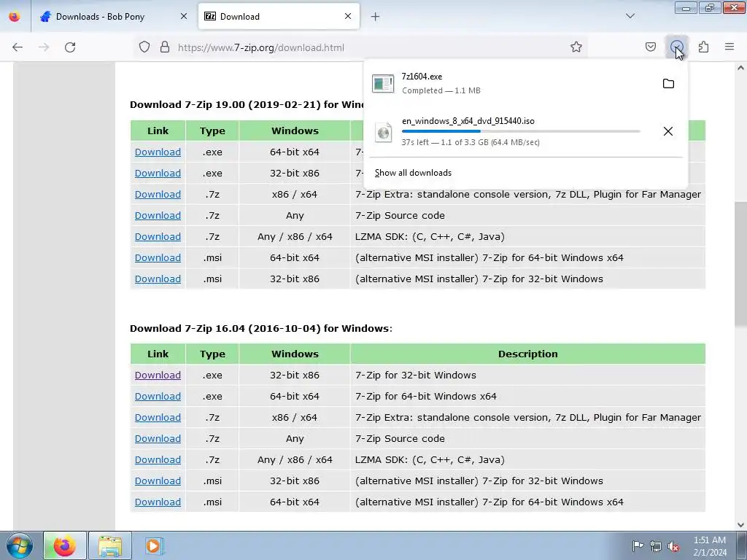Viewport: 747px width, 560px height.
Task: Close the Downloads - Bob Pony tab
Action: tap(184, 16)
